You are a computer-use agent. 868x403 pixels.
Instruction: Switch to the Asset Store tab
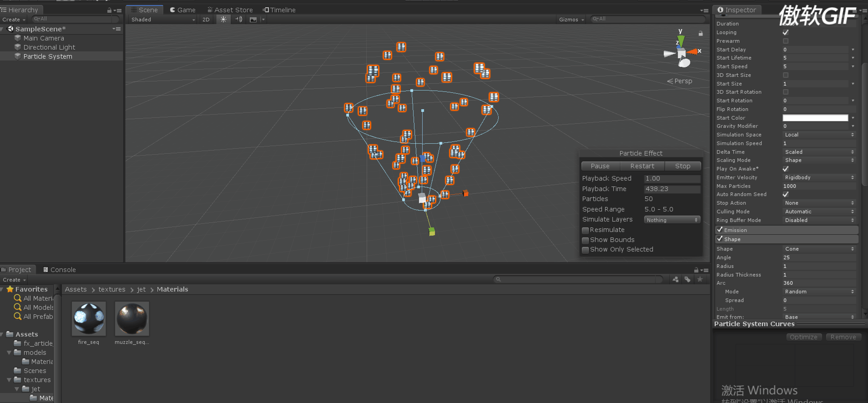tap(230, 10)
